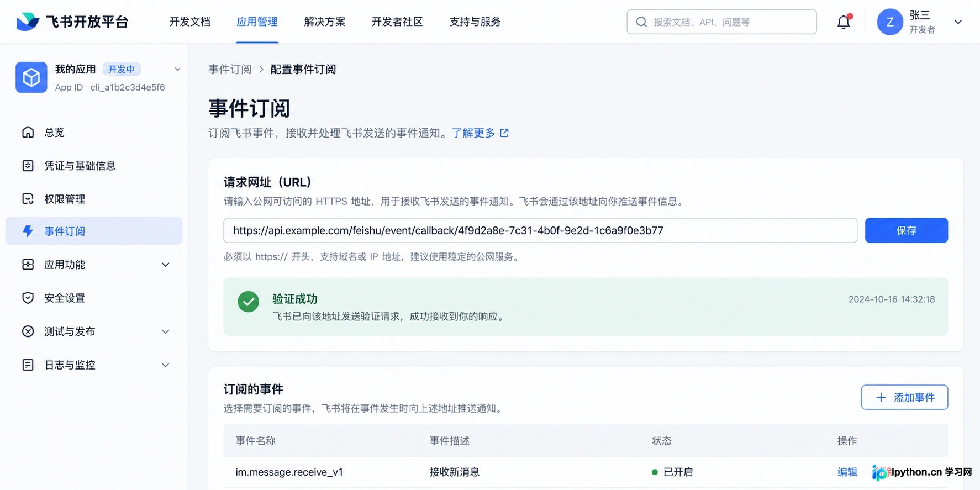Click the im.message.receive_v1 event name
The width and height of the screenshot is (980, 490).
pyautogui.click(x=289, y=472)
